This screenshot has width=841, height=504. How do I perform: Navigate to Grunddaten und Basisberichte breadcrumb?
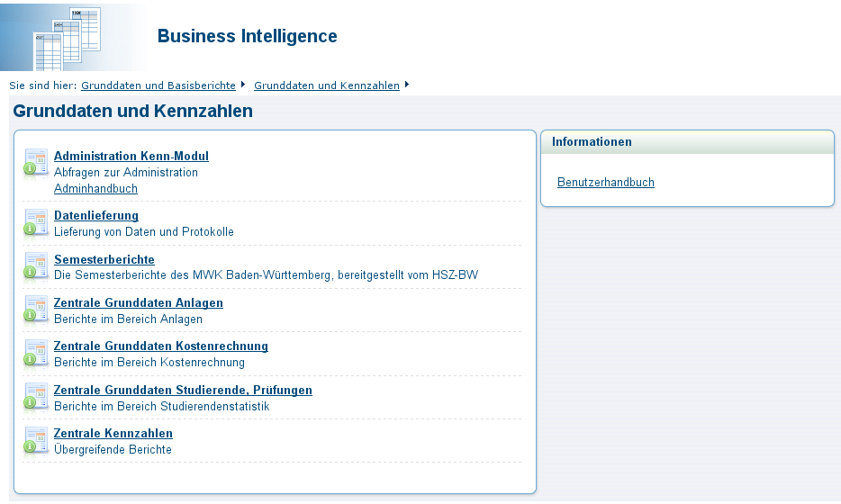[x=158, y=85]
